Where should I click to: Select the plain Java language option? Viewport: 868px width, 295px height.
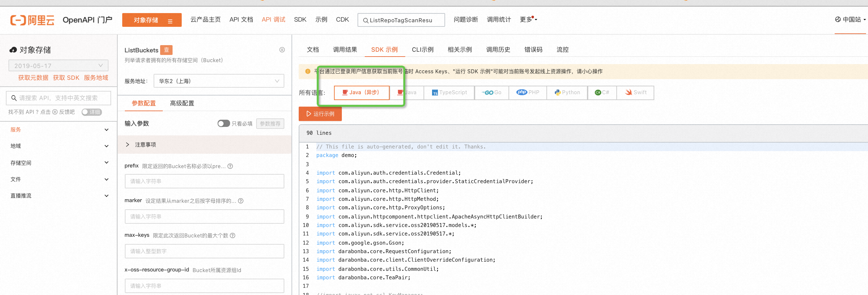tap(407, 92)
